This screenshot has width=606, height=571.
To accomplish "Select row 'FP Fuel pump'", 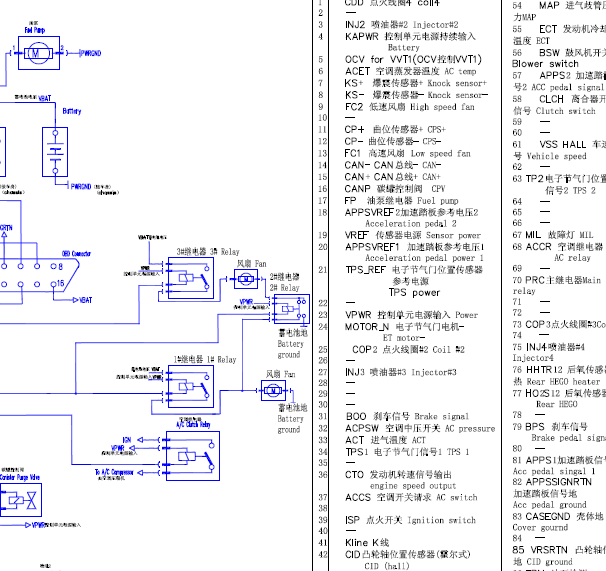I will tap(402, 201).
